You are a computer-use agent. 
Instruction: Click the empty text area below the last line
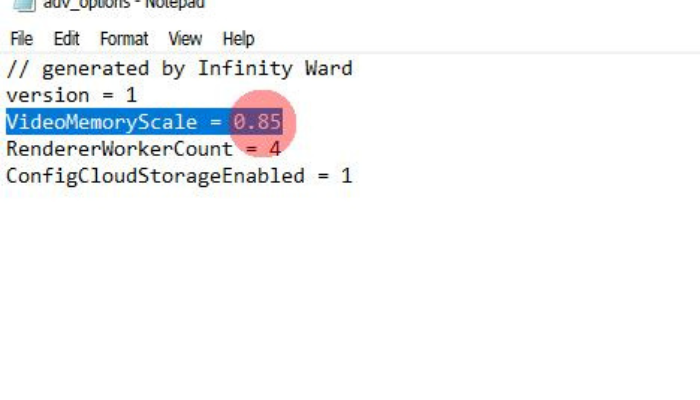click(x=350, y=290)
